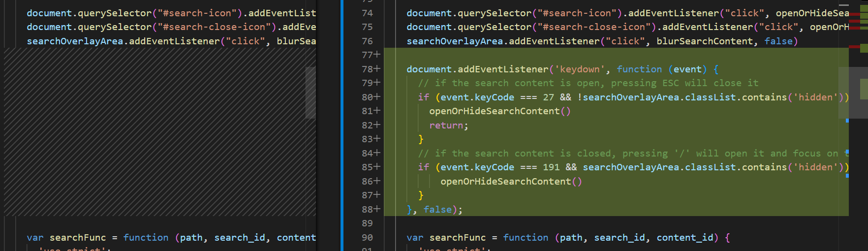Click "#search-close-icon" string in the left pane
The width and height of the screenshot is (868, 251).
click(214, 27)
